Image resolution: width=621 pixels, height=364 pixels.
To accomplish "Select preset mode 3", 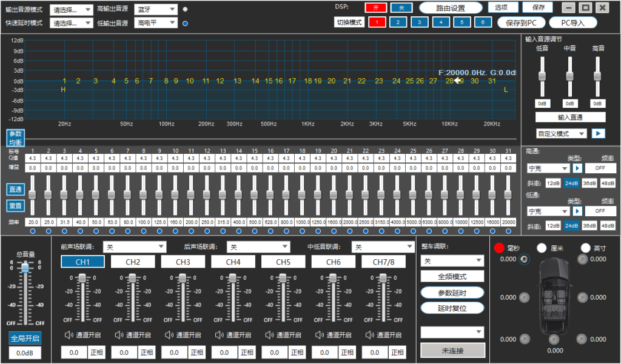I will tap(419, 22).
